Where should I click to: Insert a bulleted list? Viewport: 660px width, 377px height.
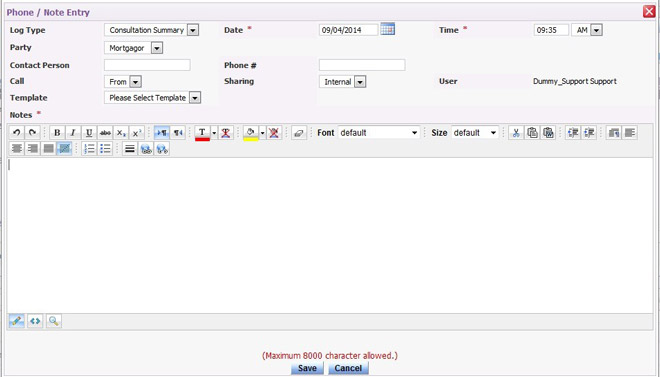click(105, 149)
